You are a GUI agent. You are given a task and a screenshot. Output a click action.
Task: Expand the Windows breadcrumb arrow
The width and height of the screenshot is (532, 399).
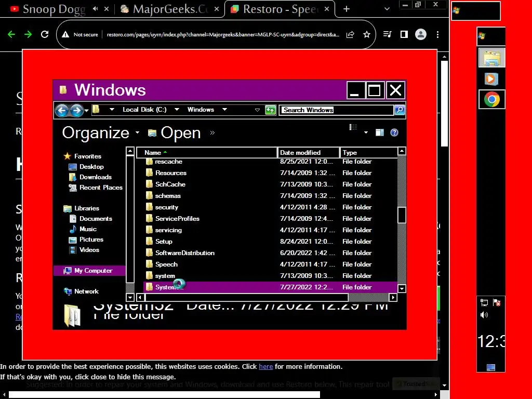coord(224,110)
